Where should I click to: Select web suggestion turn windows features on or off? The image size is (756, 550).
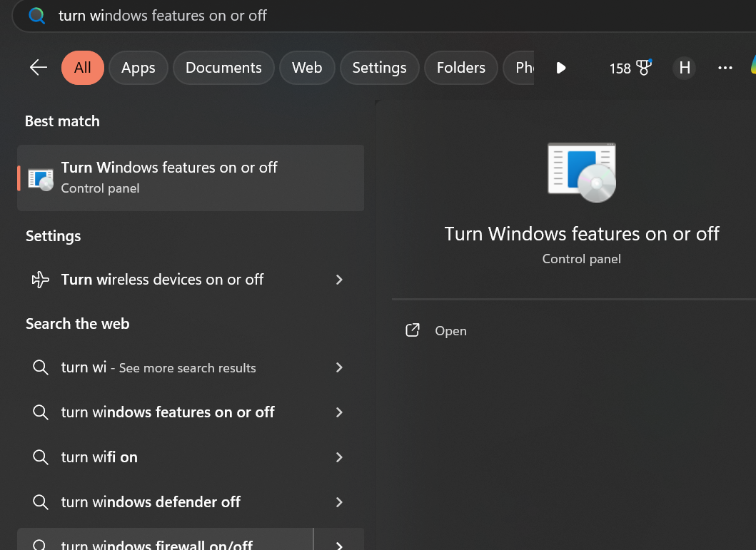point(191,412)
